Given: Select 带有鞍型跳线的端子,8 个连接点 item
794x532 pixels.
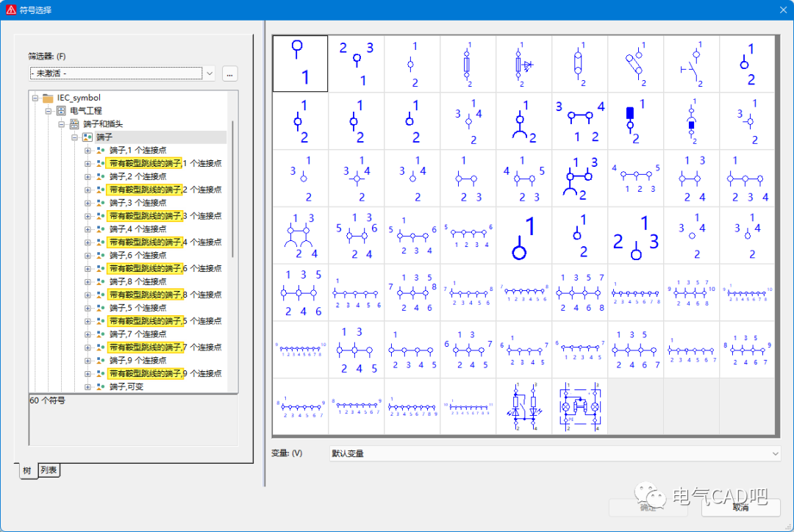Looking at the screenshot, I should click(165, 295).
